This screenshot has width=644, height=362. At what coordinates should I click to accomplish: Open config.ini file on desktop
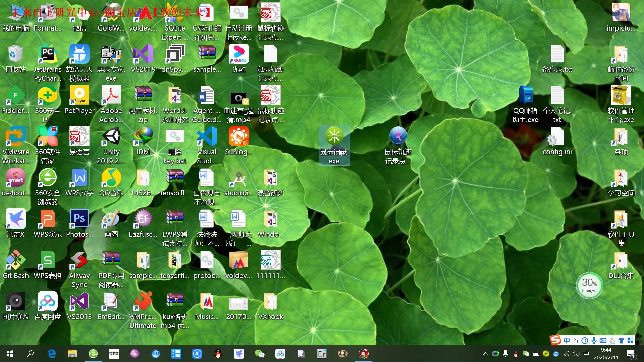557,141
